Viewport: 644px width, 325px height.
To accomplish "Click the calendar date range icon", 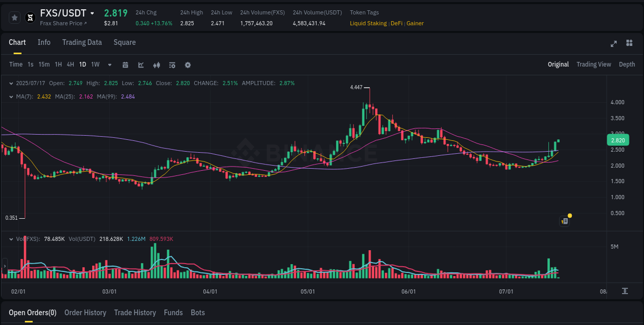I will (125, 65).
